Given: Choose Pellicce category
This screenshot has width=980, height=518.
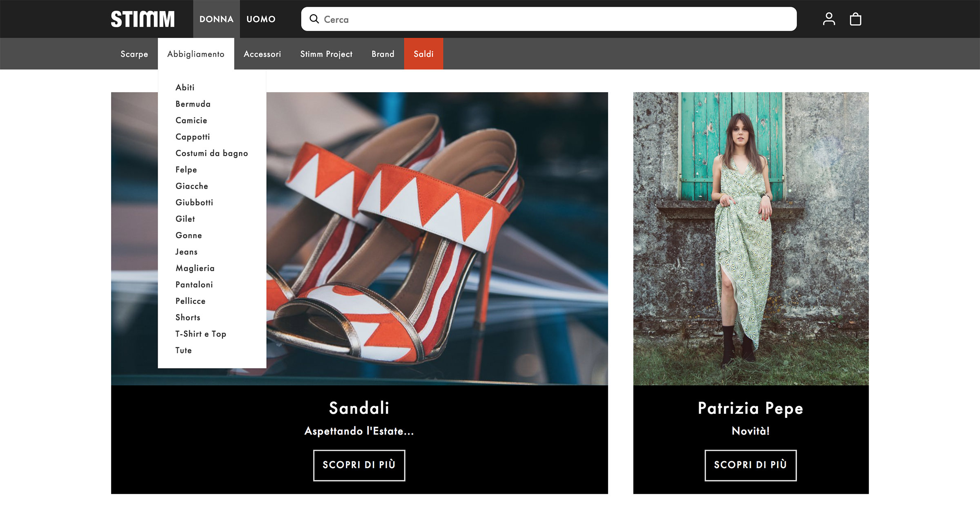Looking at the screenshot, I should 191,301.
